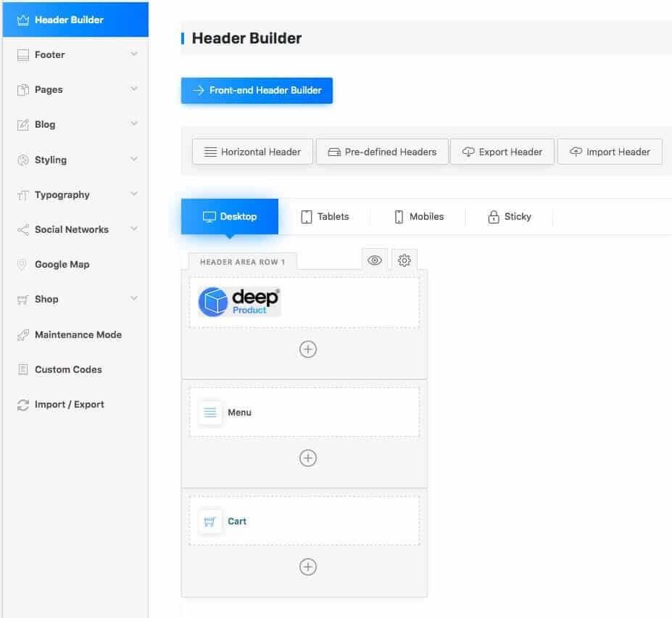Open Google Map settings in sidebar
Viewport: 672px width, 618px height.
62,265
